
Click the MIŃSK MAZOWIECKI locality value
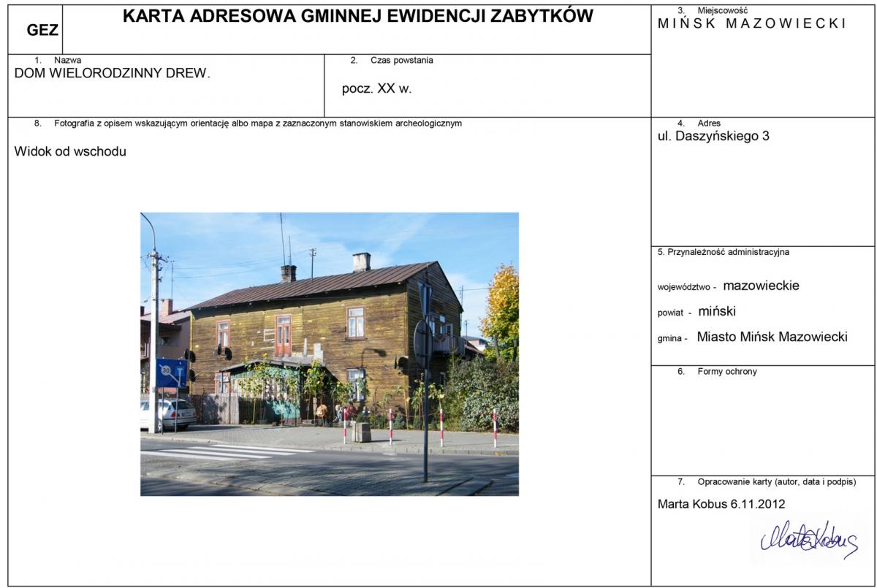(752, 23)
